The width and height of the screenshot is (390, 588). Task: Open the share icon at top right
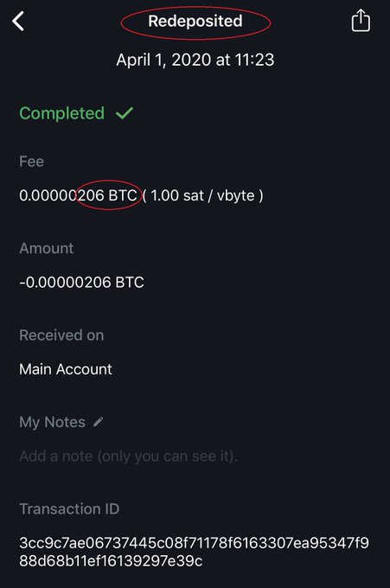361,21
